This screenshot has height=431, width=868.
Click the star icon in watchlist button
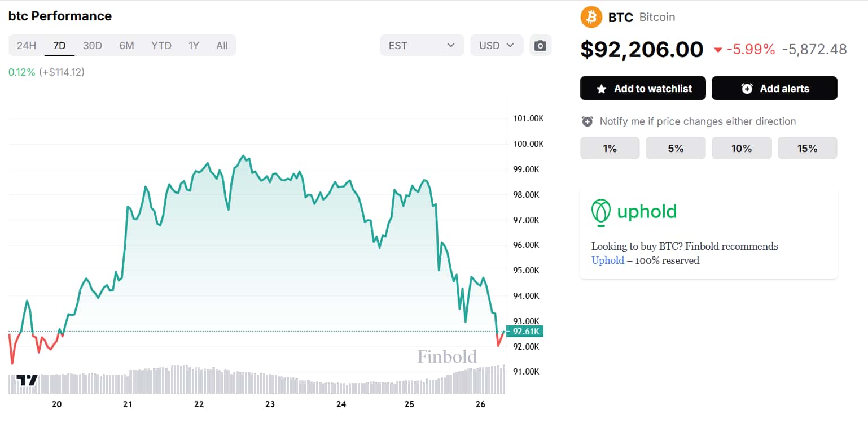pyautogui.click(x=602, y=89)
